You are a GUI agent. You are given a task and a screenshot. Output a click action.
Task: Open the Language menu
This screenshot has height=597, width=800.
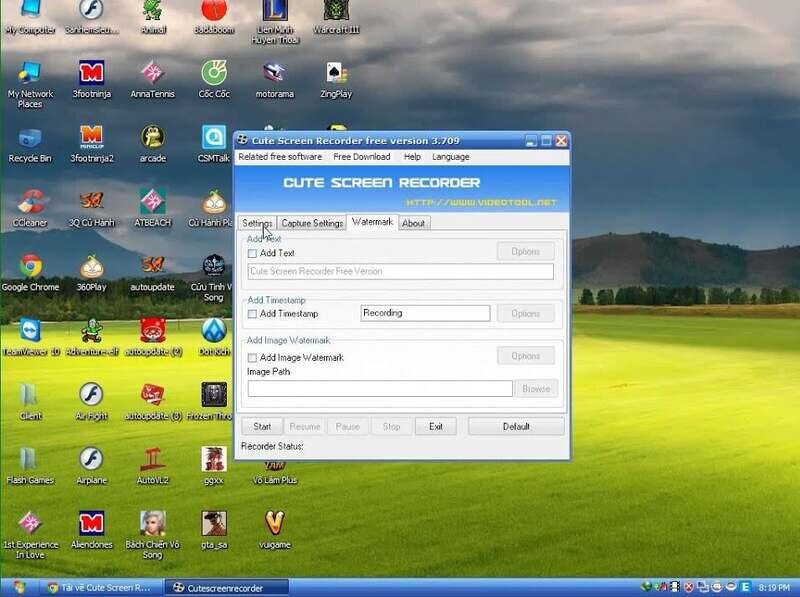tap(450, 157)
